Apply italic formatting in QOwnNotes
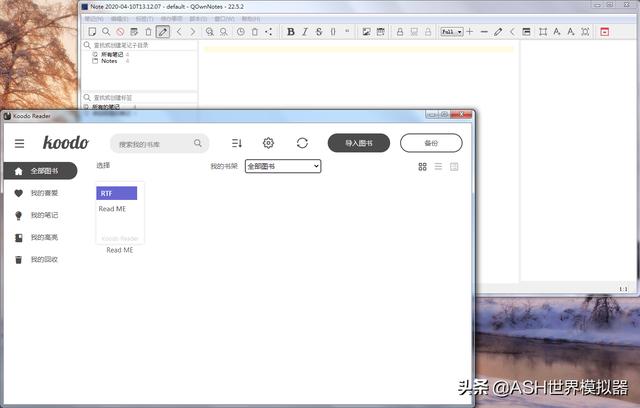The width and height of the screenshot is (640, 408). [305, 32]
